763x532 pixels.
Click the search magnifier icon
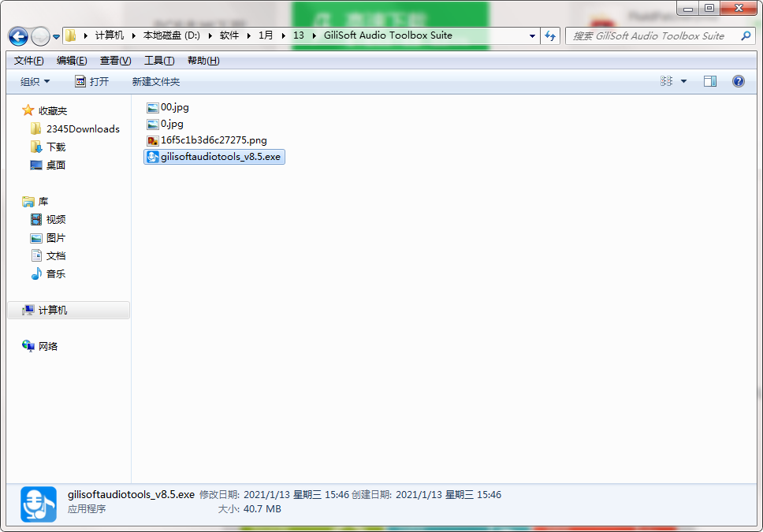point(745,35)
